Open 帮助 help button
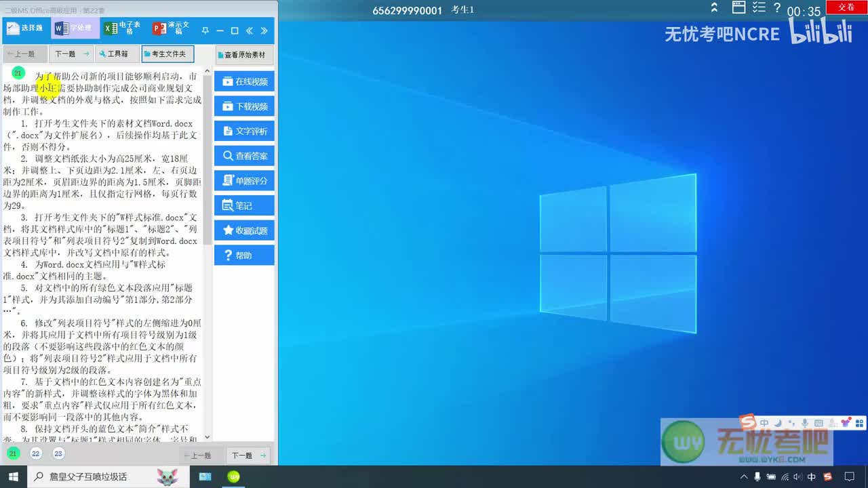The width and height of the screenshot is (868, 488). [244, 256]
